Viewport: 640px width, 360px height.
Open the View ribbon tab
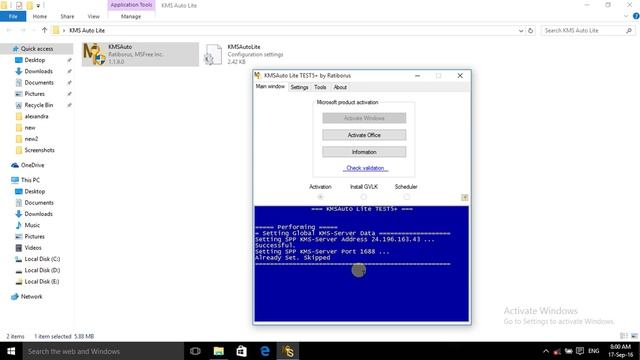coord(93,16)
